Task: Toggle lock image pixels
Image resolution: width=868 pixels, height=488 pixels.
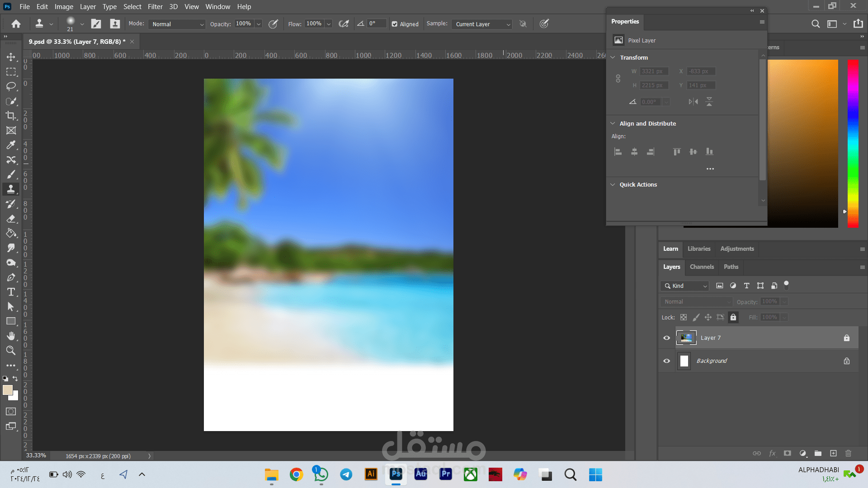Action: [696, 317]
